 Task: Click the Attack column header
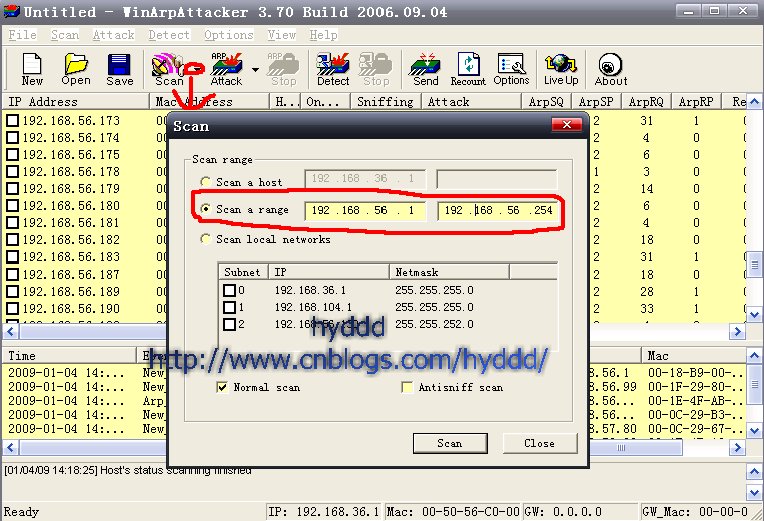[471, 101]
